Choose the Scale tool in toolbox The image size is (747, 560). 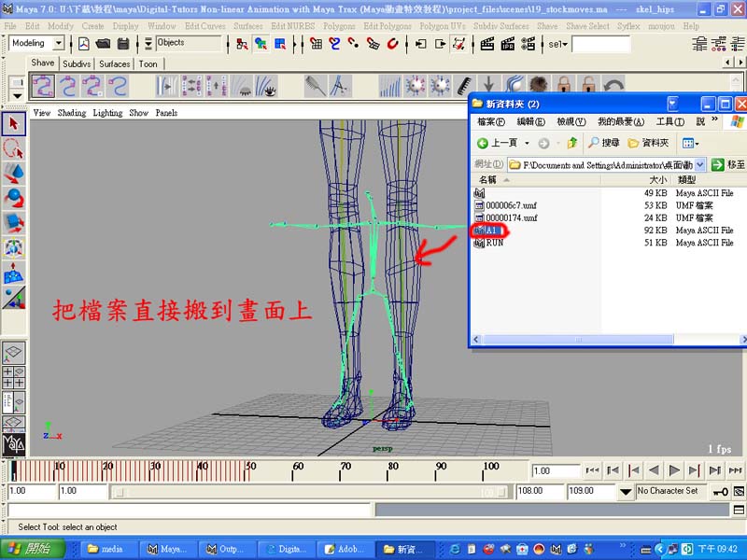(14, 223)
